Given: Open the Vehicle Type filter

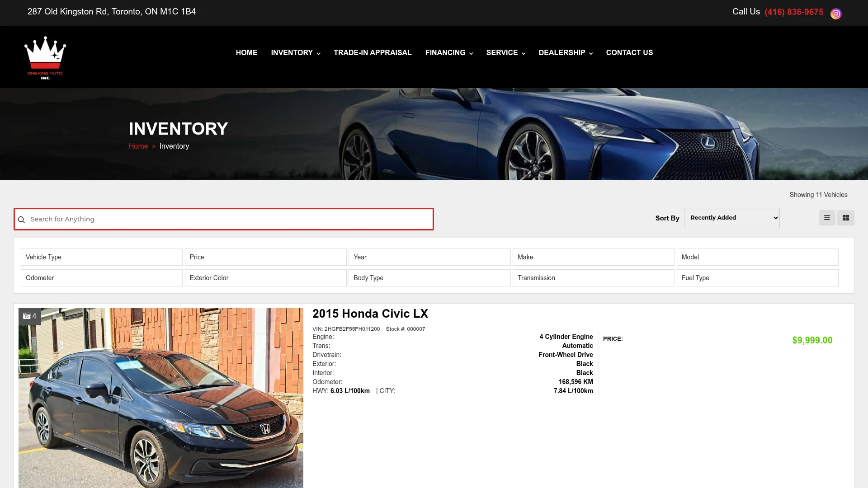Looking at the screenshot, I should click(x=102, y=257).
